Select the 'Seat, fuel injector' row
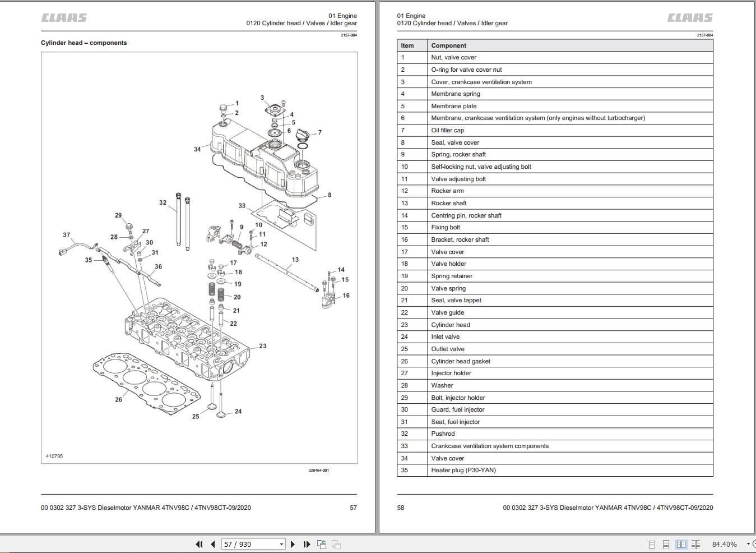The height and width of the screenshot is (553, 756). pyautogui.click(x=555, y=422)
